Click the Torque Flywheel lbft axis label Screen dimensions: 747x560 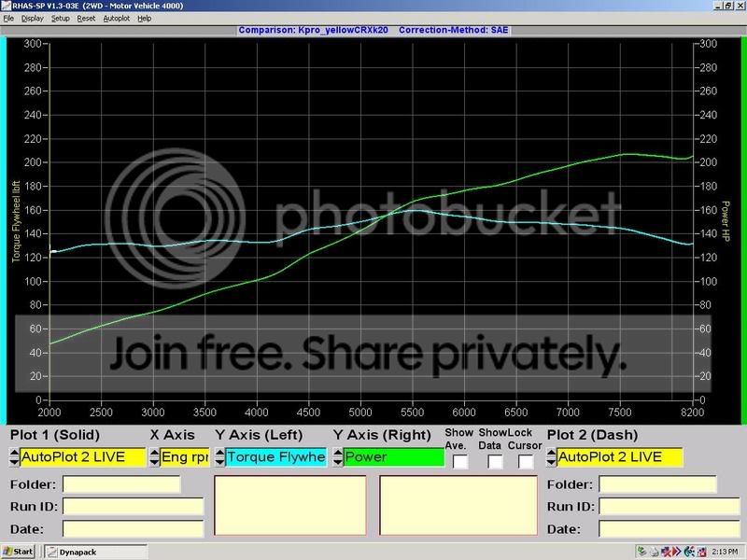click(16, 221)
